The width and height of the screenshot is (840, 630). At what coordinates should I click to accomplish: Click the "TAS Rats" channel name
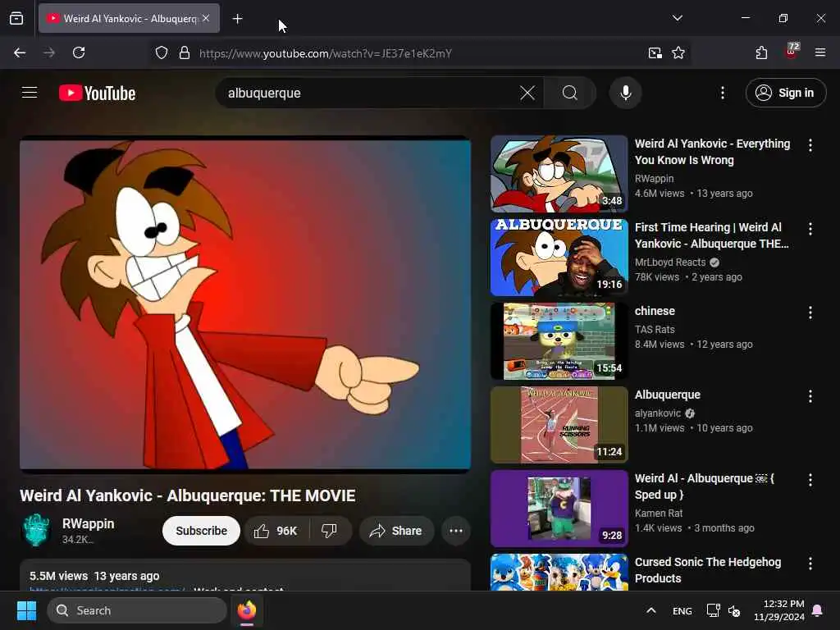tap(655, 330)
